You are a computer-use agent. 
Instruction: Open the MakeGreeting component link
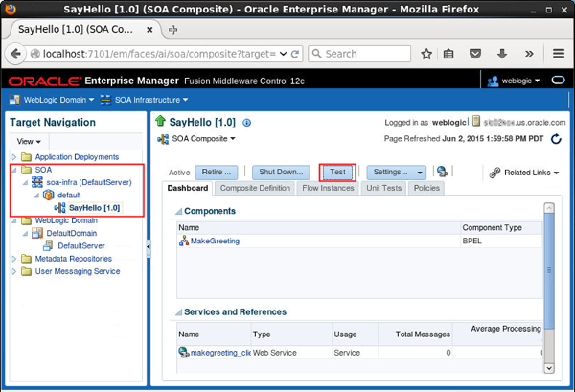pyautogui.click(x=215, y=241)
